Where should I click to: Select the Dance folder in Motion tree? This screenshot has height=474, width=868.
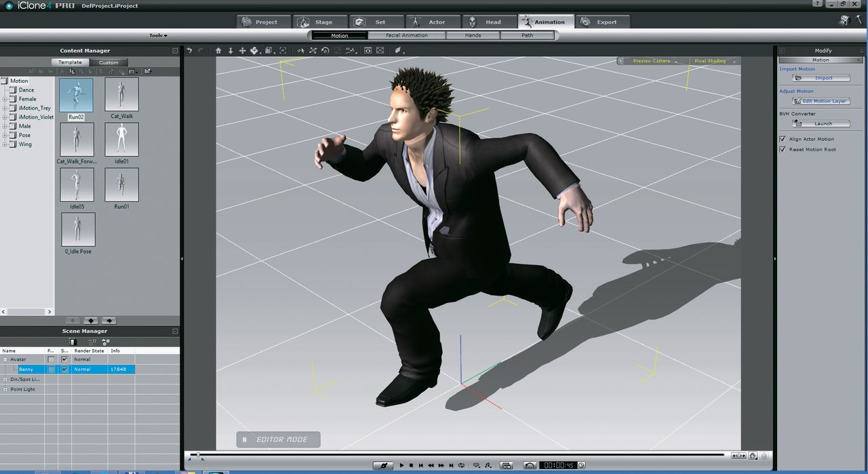pos(26,90)
